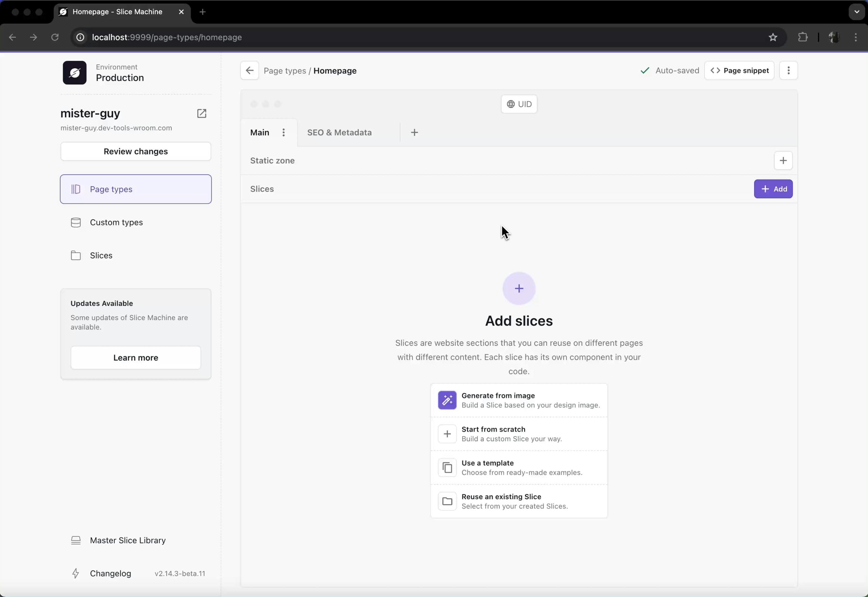The width and height of the screenshot is (868, 597).
Task: Open mister-guy repository external link icon
Action: pos(201,113)
